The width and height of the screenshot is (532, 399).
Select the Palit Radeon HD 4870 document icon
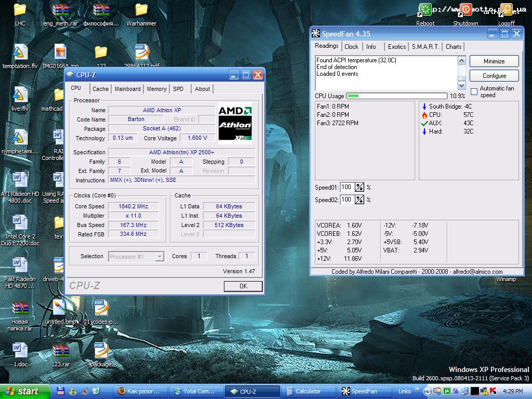click(20, 265)
